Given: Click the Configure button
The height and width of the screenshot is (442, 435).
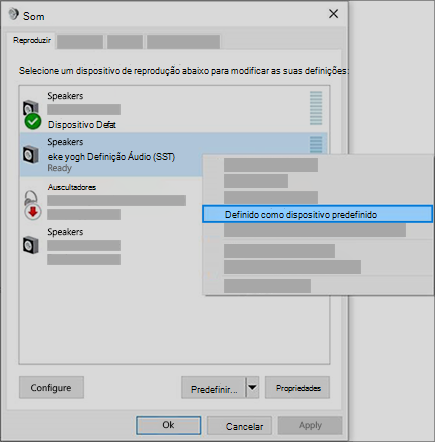Looking at the screenshot, I should point(51,387).
